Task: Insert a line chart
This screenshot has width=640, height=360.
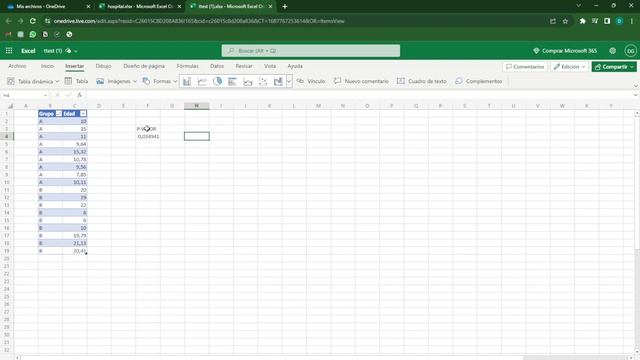Action: coord(202,81)
